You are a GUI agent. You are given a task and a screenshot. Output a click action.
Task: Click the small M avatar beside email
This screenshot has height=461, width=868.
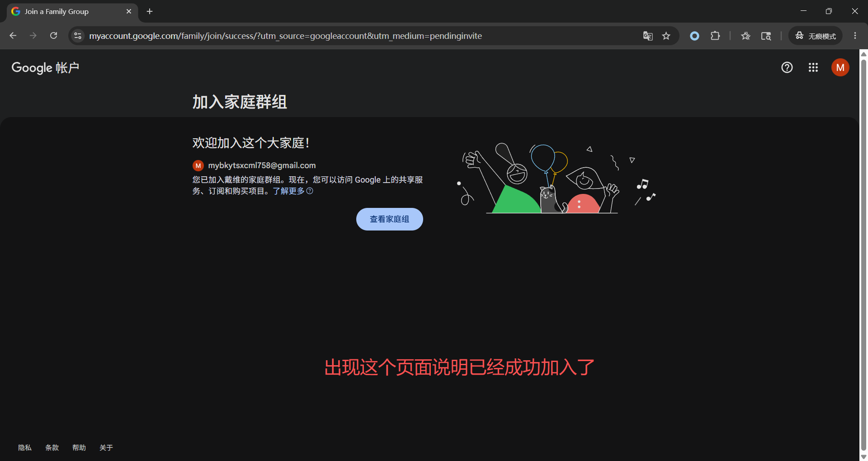(198, 165)
